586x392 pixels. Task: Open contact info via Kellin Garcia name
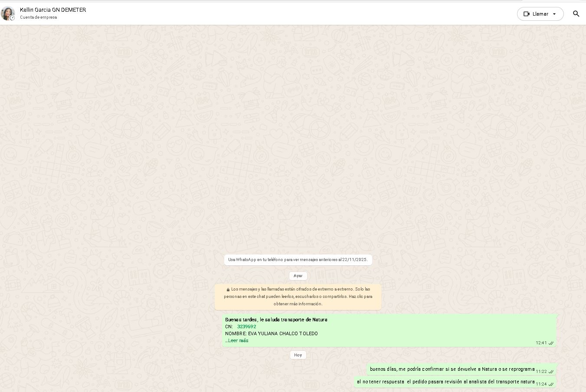click(x=53, y=10)
